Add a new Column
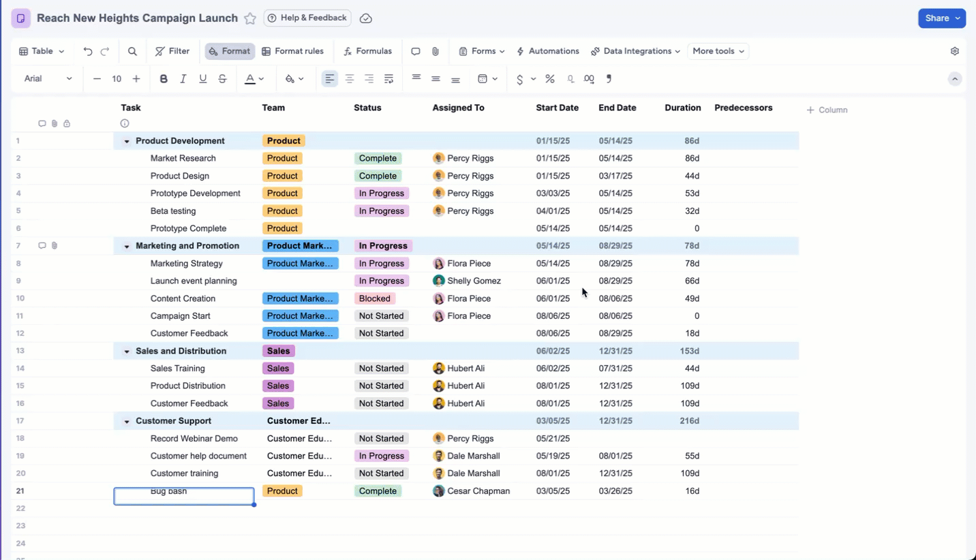 click(827, 110)
